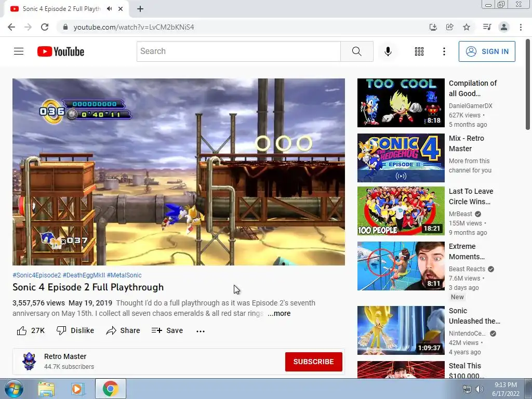Click the video player to pause
Screen dimensions: 532x399
pyautogui.click(x=179, y=171)
